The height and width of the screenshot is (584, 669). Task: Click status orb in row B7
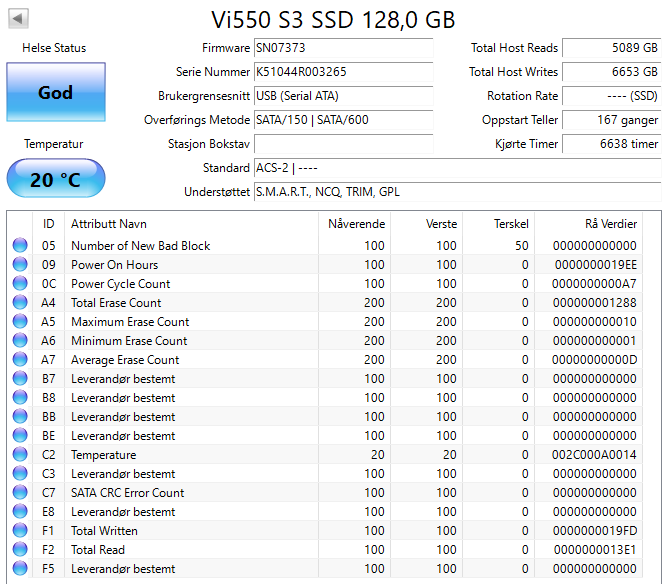20,378
